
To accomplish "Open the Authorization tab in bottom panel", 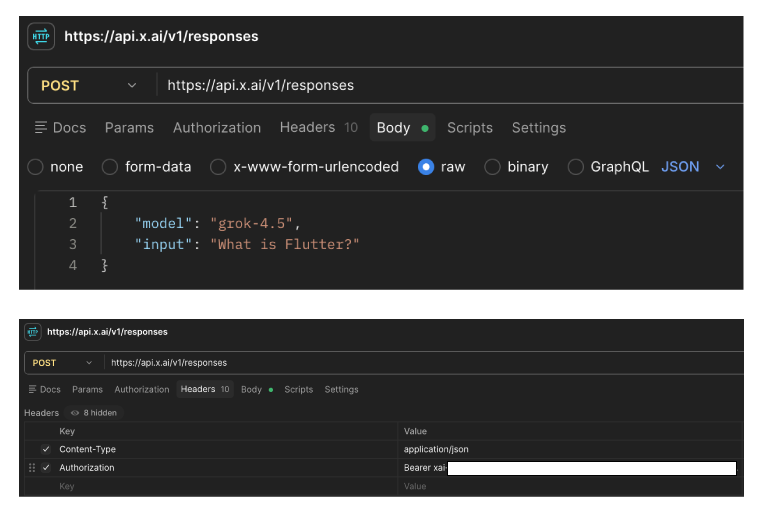I will pos(142,389).
